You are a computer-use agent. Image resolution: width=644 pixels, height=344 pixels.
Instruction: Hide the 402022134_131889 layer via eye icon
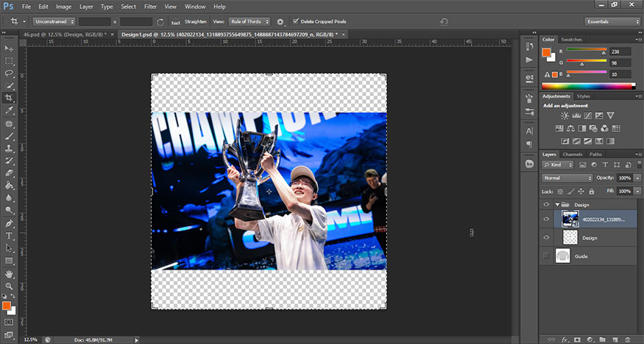click(546, 219)
